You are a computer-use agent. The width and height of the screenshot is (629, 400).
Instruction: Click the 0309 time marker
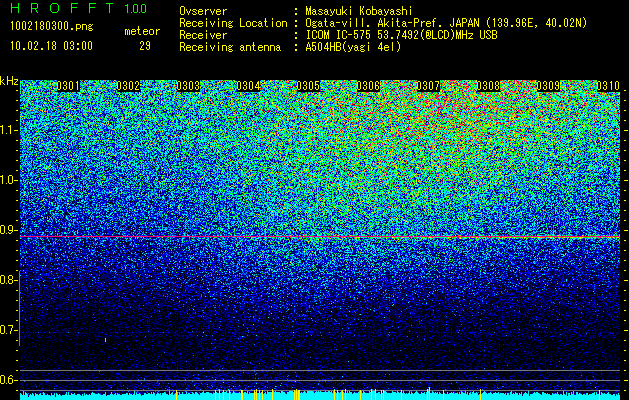click(548, 86)
